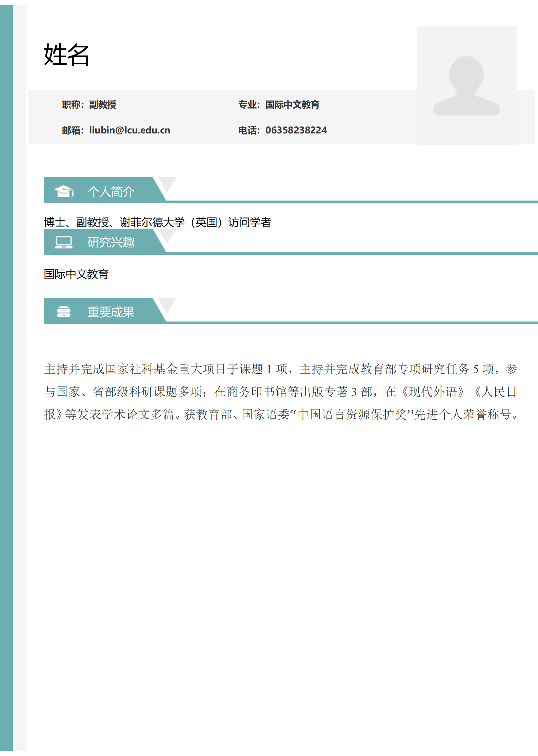Click the gray triangle next to 重要成果
Viewport: 538px width, 756px height.
coord(167,304)
